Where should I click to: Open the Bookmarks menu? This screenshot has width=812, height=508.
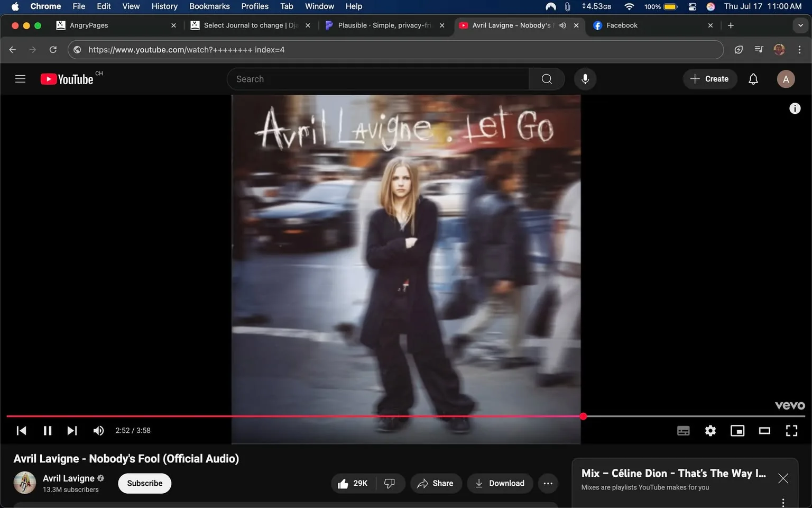click(209, 6)
